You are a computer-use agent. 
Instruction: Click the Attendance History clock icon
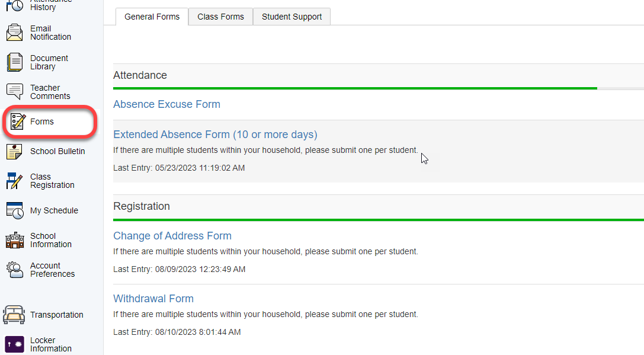[x=15, y=5]
